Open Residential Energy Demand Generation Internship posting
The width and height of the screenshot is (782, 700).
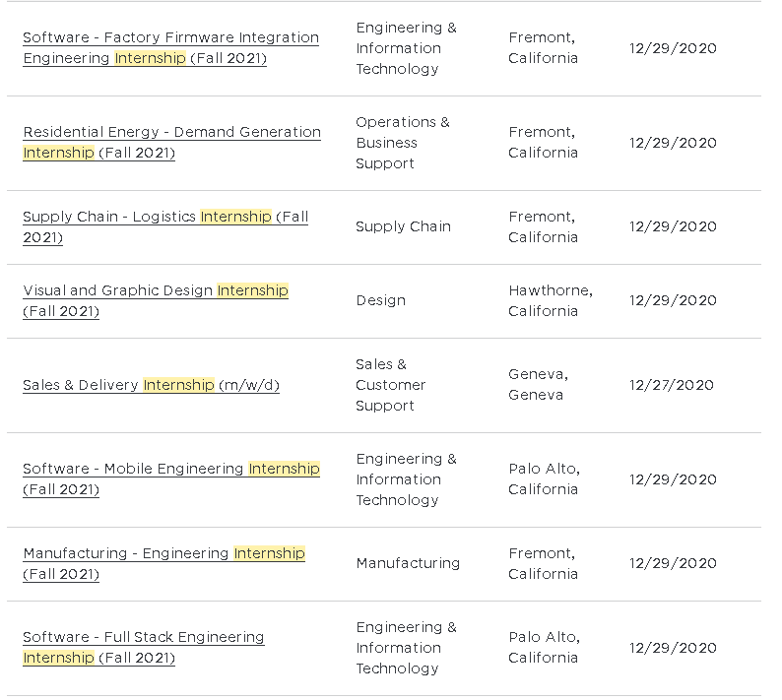pyautogui.click(x=171, y=132)
